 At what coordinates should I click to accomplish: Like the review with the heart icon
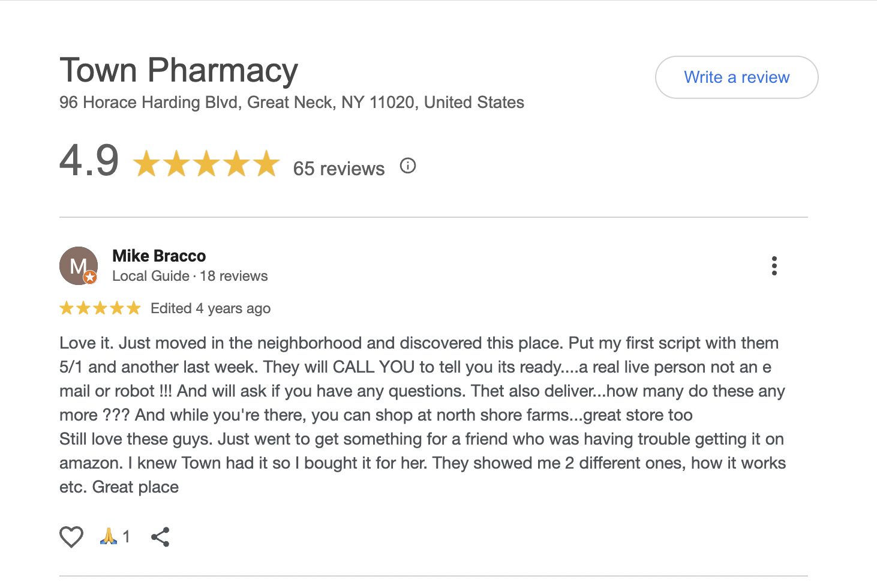(71, 536)
